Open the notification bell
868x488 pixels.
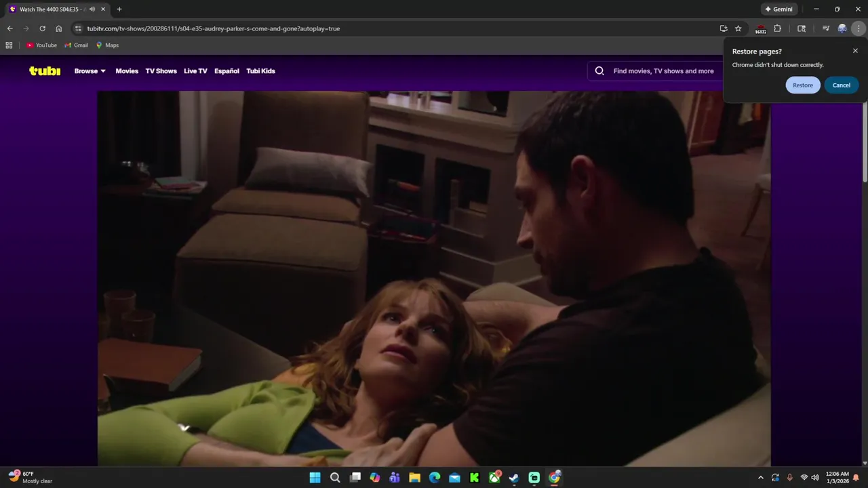[856, 478]
